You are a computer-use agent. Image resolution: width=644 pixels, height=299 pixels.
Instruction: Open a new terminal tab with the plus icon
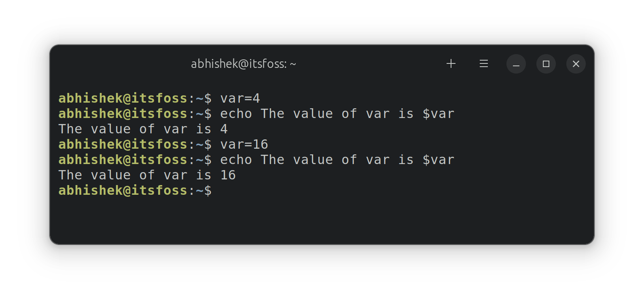(x=451, y=63)
